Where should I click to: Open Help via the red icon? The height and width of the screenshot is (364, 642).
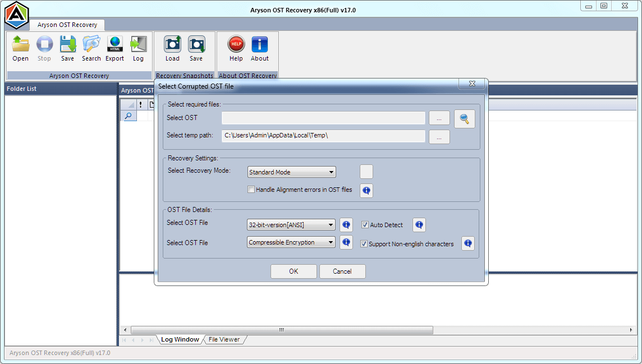pos(236,48)
